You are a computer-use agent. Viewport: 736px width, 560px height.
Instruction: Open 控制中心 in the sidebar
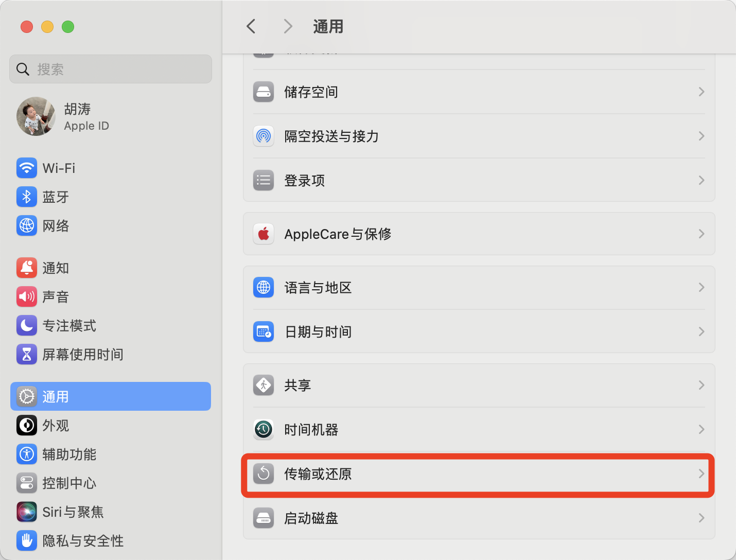point(69,483)
